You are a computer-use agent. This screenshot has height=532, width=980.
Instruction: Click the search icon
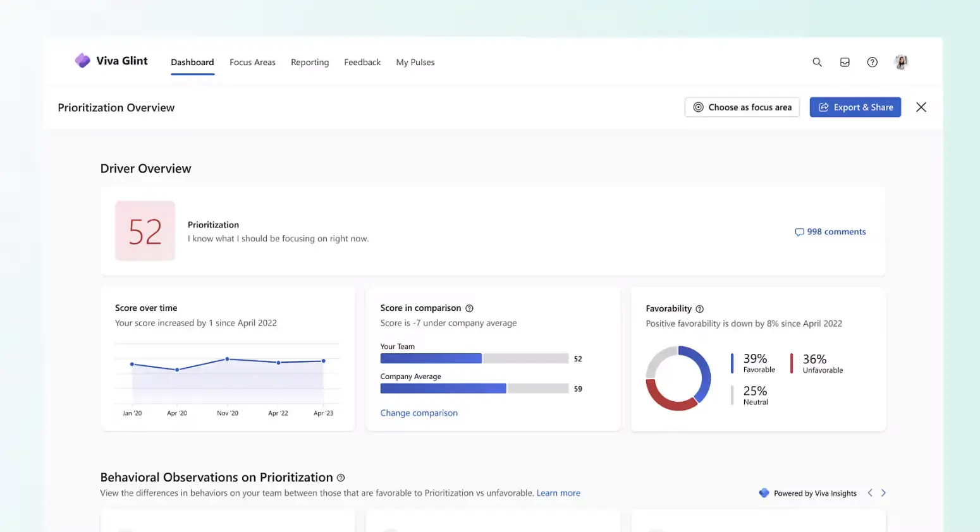point(817,62)
